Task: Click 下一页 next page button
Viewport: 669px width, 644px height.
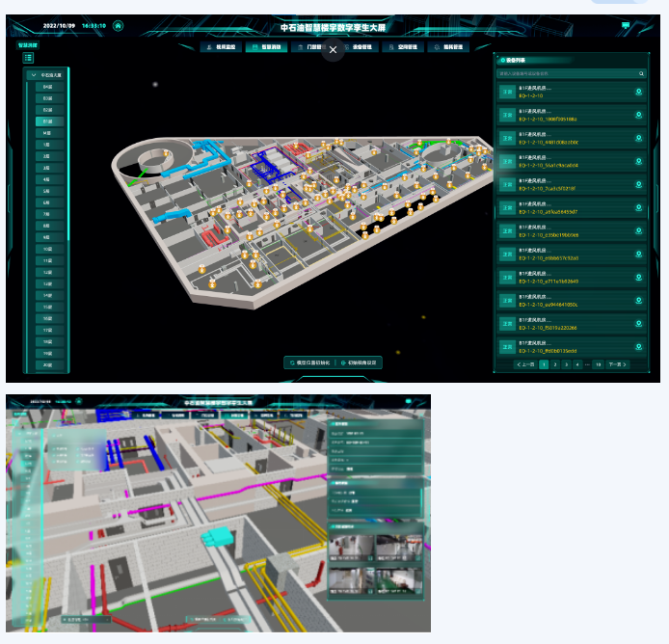Action: click(617, 365)
